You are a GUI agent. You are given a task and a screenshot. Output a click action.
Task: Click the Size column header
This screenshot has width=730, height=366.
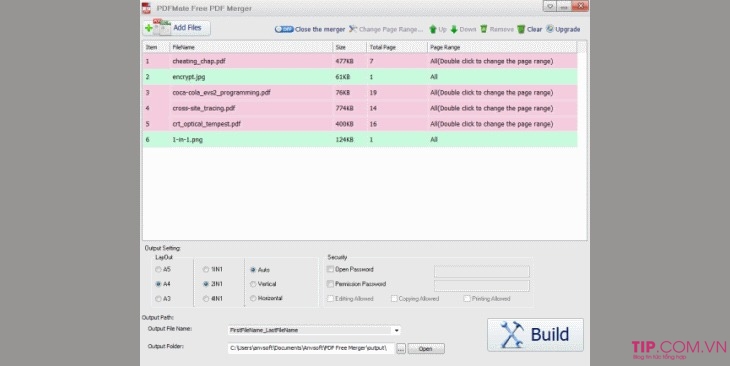tap(350, 47)
